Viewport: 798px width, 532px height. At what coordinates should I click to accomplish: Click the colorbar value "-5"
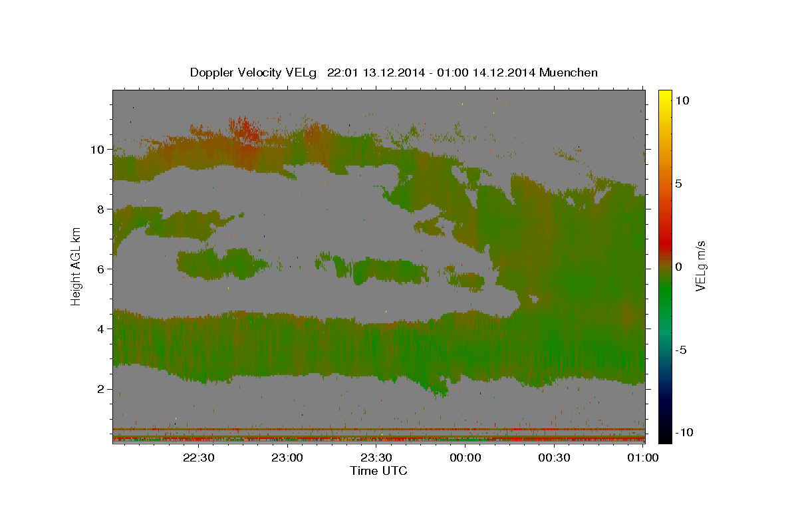(681, 350)
